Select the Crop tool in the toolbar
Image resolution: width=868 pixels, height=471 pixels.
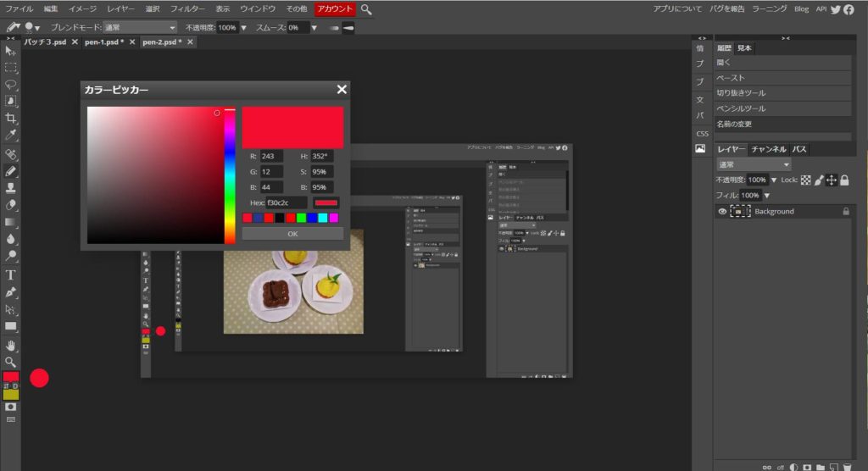pyautogui.click(x=11, y=119)
